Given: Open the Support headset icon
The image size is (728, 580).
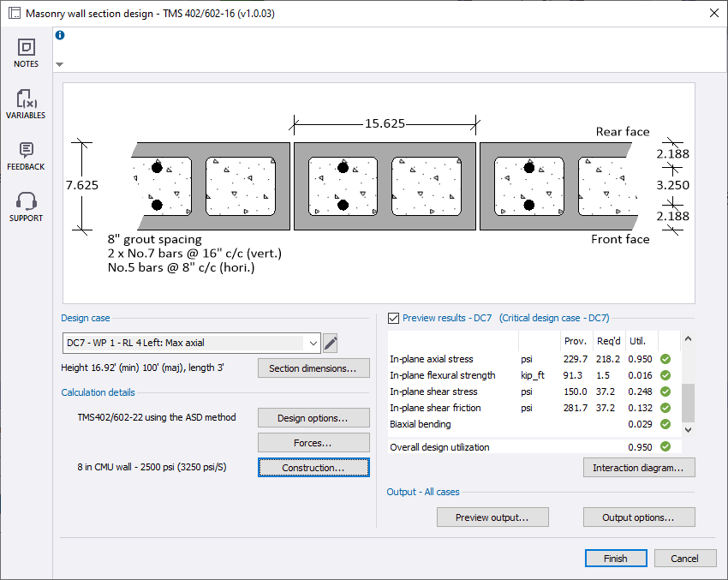Looking at the screenshot, I should click(x=26, y=202).
